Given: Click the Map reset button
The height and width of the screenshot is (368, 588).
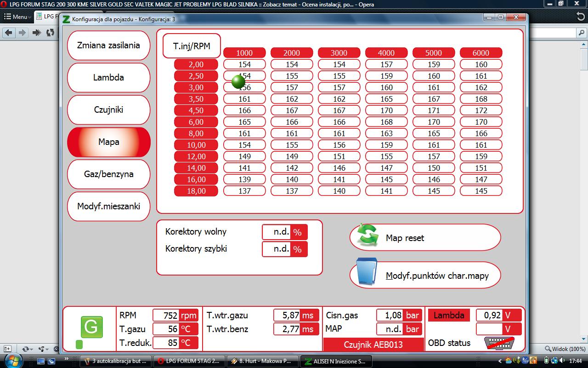Looking at the screenshot, I should [425, 237].
